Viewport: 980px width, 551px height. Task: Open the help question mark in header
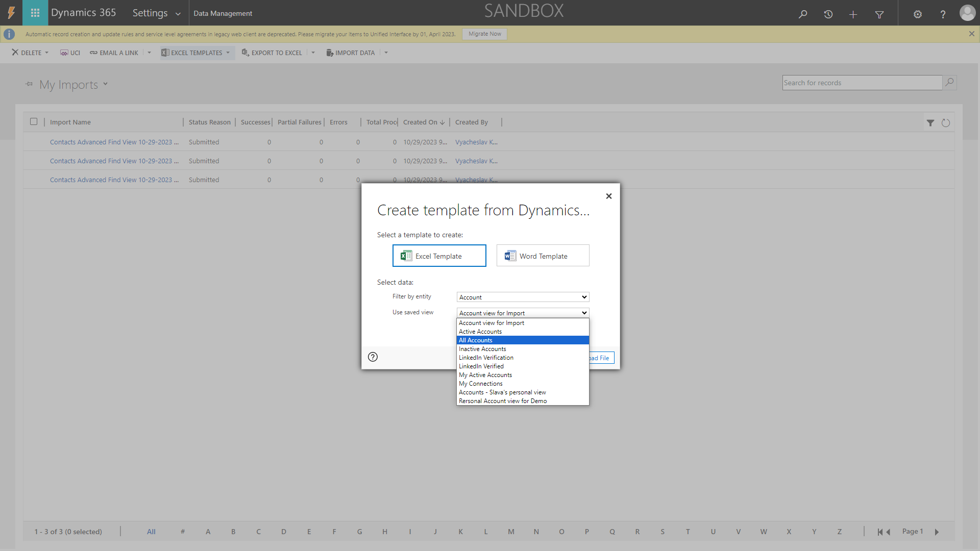tap(943, 14)
